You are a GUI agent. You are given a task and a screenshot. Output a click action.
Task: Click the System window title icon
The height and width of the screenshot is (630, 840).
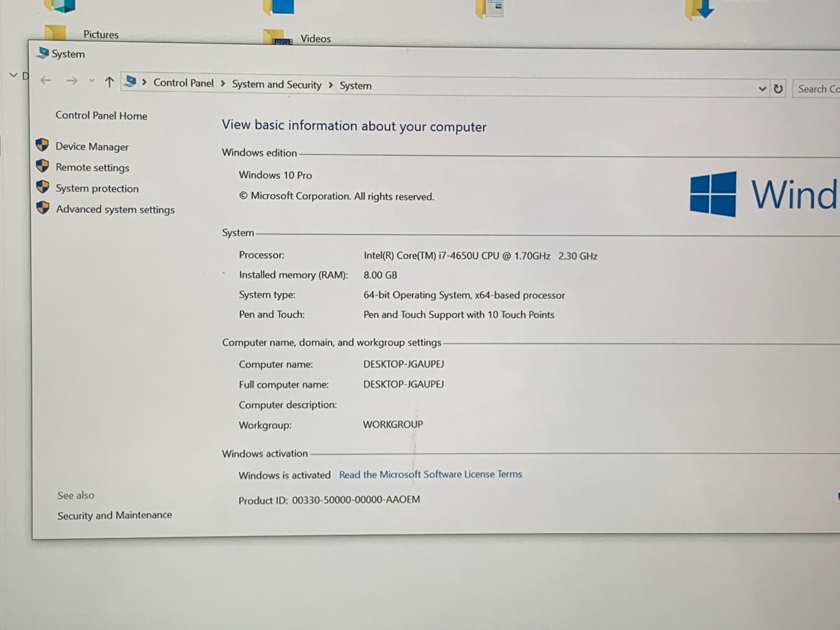(43, 53)
